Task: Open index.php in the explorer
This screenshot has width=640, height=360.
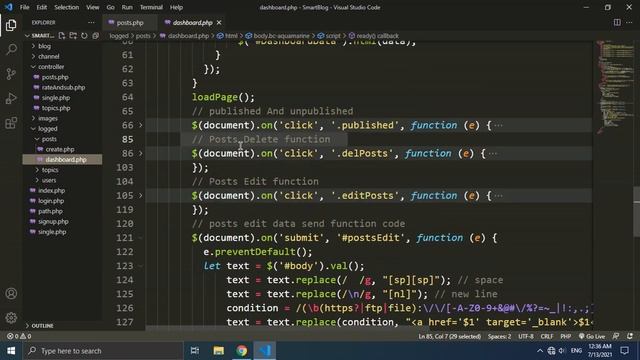Action: pos(51,191)
